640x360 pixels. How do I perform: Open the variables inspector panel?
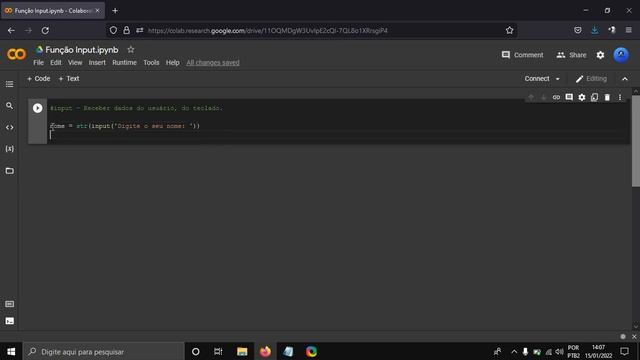tap(9, 149)
